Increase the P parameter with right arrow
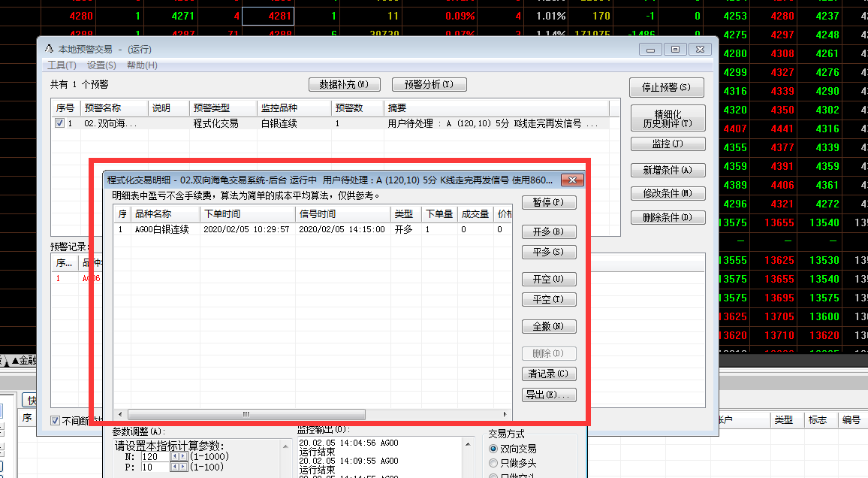868x478 pixels. 183,467
